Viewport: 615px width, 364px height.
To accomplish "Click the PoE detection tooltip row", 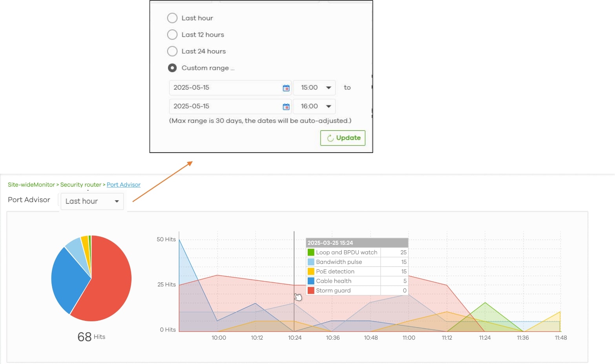I will coord(357,271).
